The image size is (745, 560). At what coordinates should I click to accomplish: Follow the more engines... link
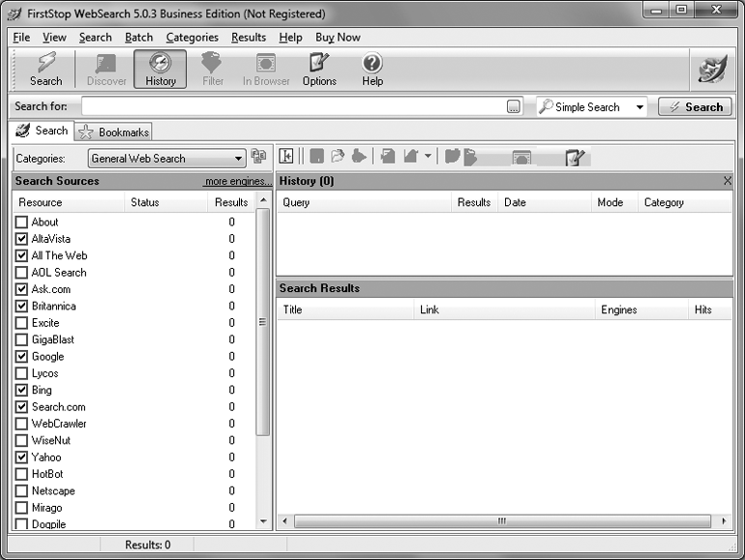tap(237, 181)
